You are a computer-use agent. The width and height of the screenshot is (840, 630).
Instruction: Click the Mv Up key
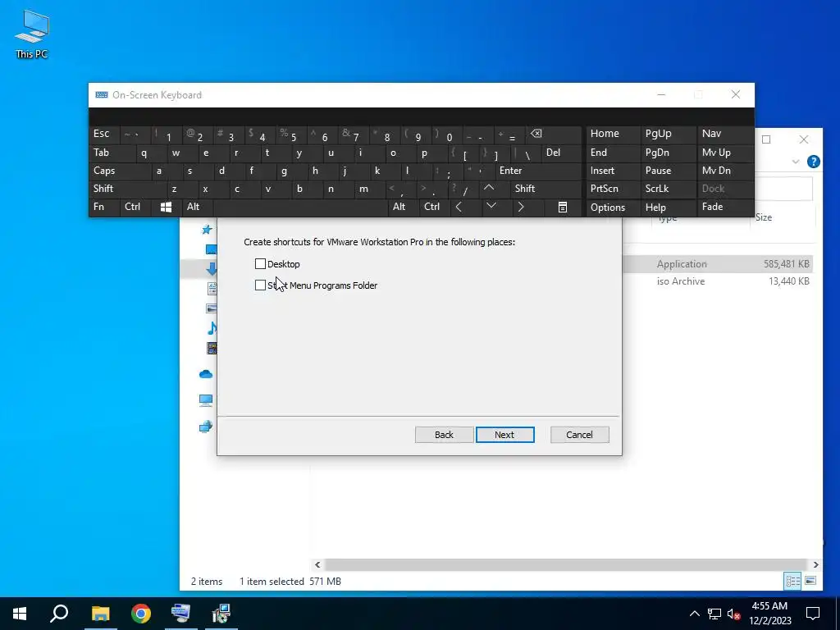pyautogui.click(x=725, y=153)
